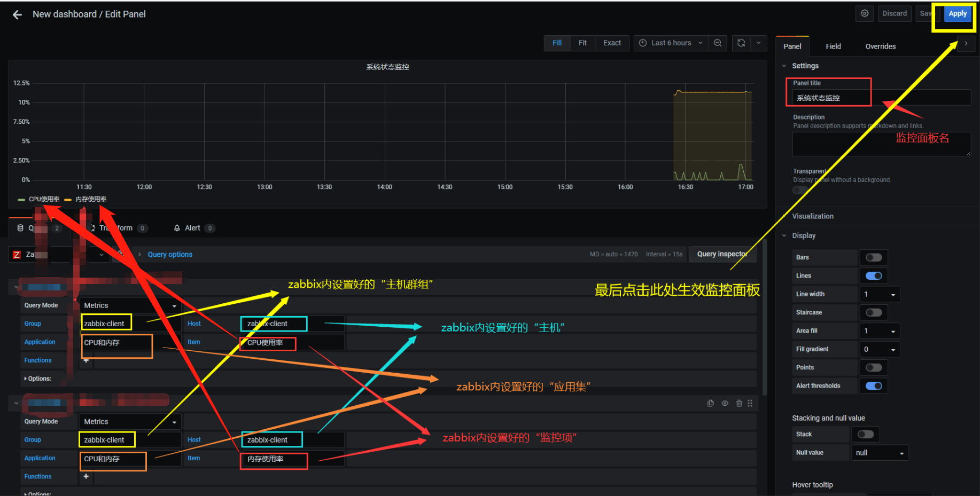Delete the second query with the trash icon

739,403
